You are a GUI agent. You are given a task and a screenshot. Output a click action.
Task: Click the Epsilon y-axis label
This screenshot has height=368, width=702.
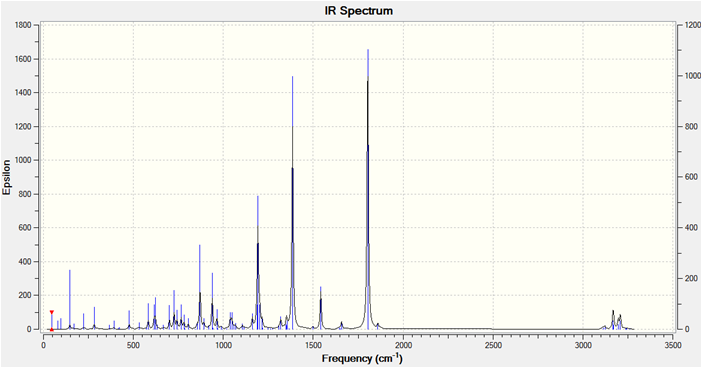pyautogui.click(x=7, y=177)
